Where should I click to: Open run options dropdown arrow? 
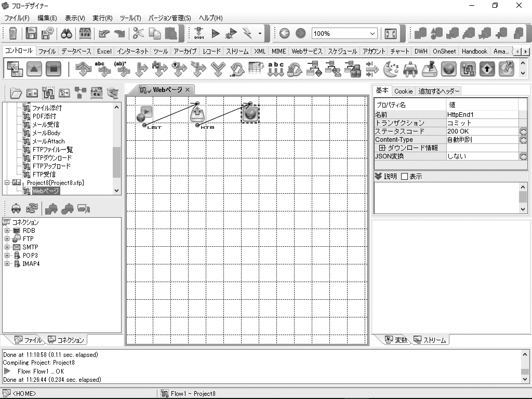(260, 34)
